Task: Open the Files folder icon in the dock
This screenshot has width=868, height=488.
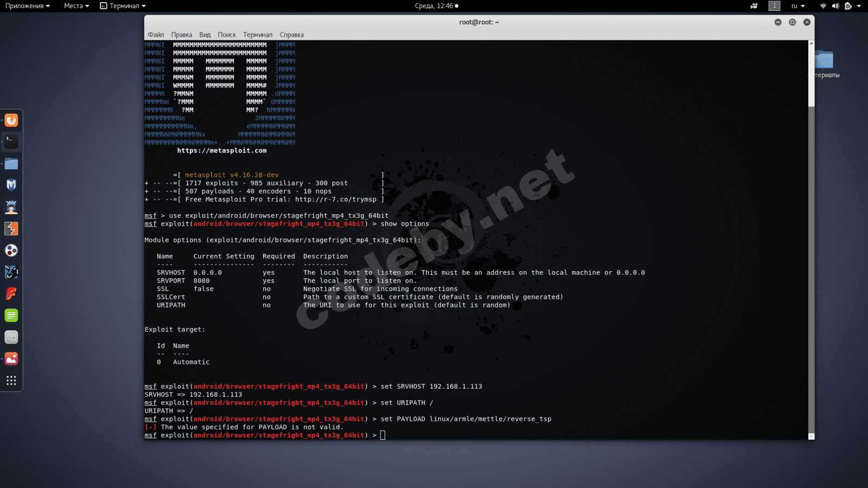Action: coord(11,163)
